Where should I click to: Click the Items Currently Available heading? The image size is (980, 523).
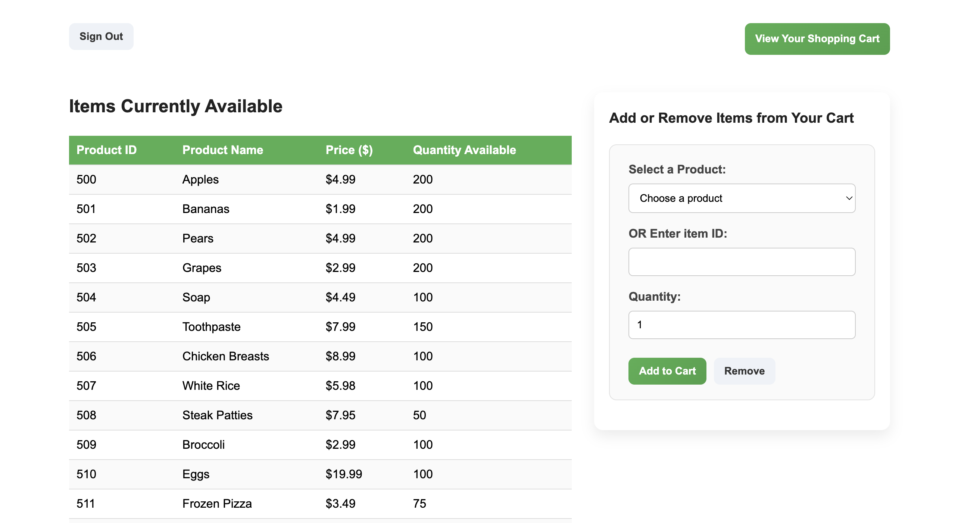tap(176, 106)
